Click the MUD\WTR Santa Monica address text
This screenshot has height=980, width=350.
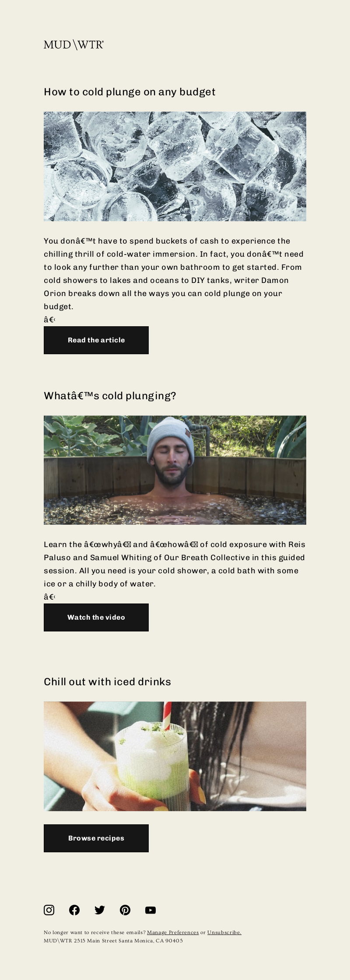(113, 941)
